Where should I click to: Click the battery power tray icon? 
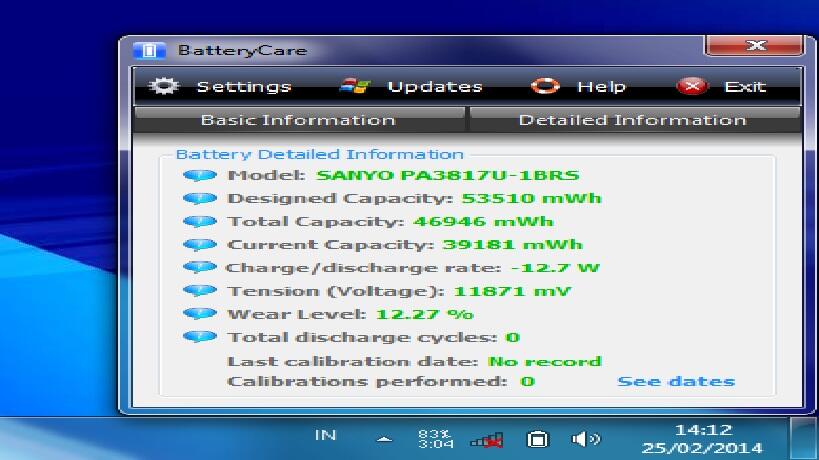click(x=537, y=440)
